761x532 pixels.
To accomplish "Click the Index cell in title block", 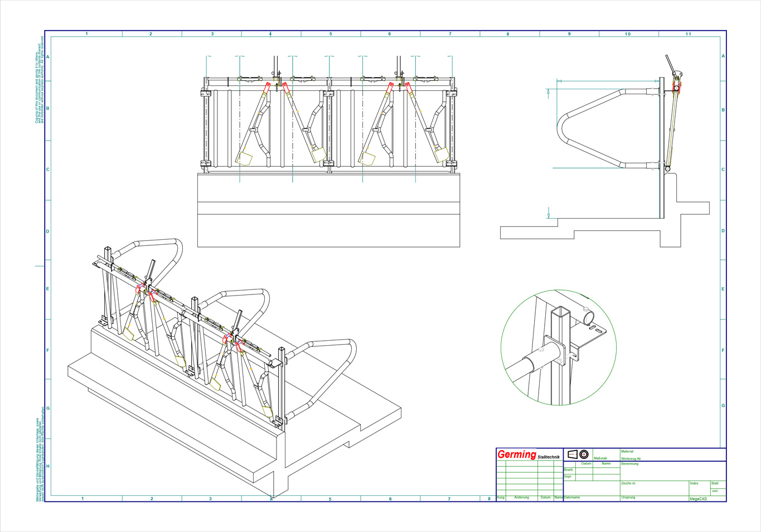I will tap(699, 487).
